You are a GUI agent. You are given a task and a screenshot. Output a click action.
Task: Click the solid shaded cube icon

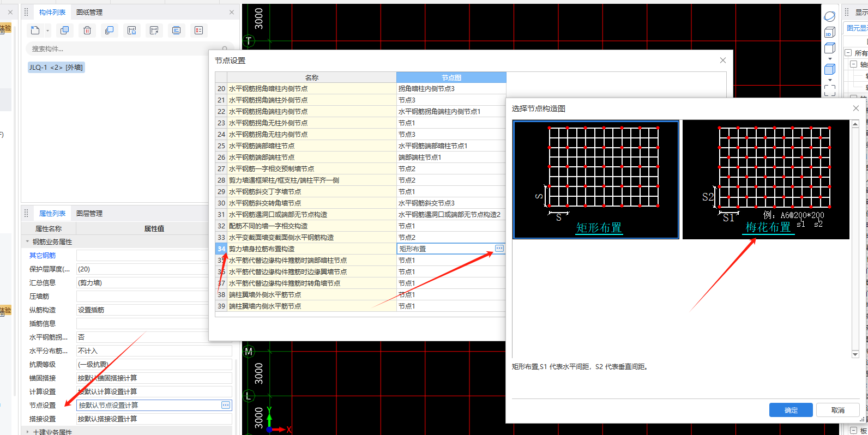[x=830, y=69]
